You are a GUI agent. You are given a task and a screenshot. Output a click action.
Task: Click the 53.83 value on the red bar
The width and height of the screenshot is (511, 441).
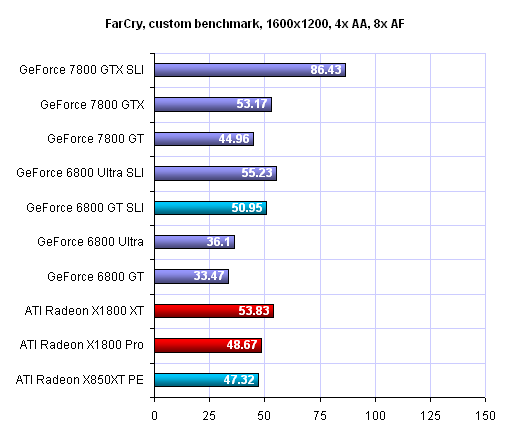click(x=254, y=311)
